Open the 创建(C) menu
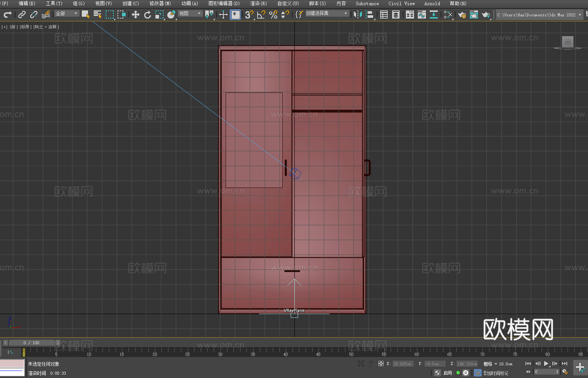Screen dimensions: 588x378 point(130,3)
